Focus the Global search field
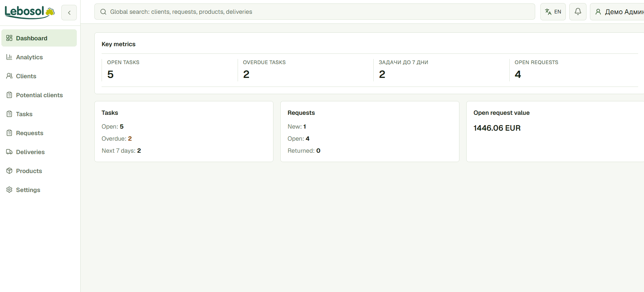644x292 pixels. (x=314, y=12)
